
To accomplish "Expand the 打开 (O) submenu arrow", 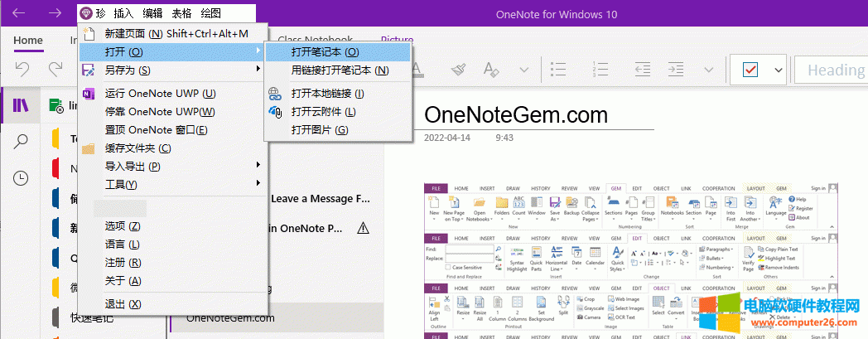I will click(258, 52).
